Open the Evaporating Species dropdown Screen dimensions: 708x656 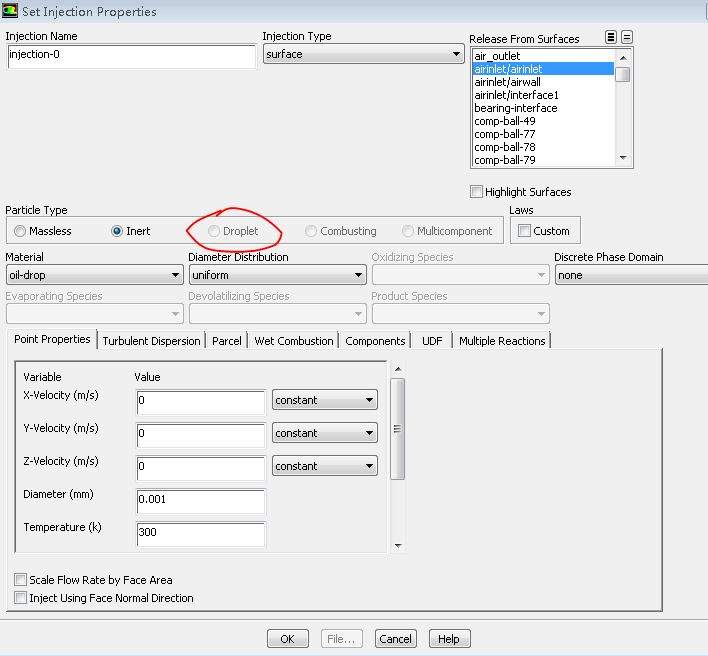tap(95, 314)
